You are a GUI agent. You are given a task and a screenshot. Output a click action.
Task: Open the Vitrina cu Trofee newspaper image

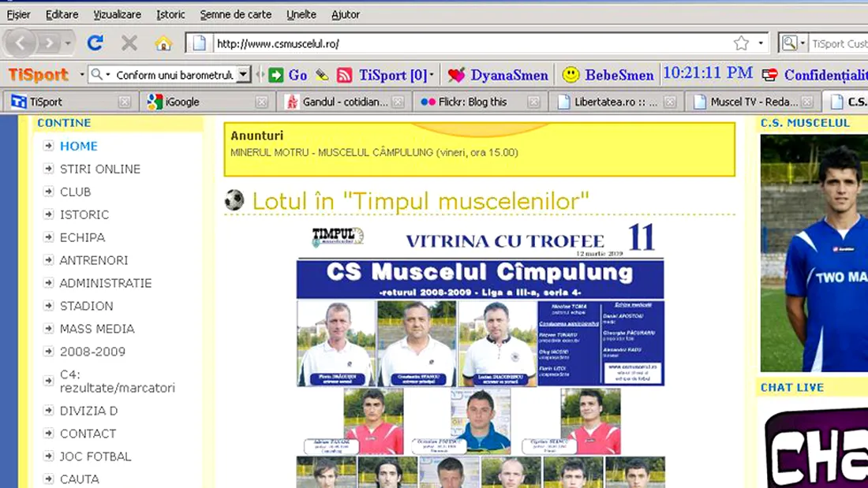481,354
